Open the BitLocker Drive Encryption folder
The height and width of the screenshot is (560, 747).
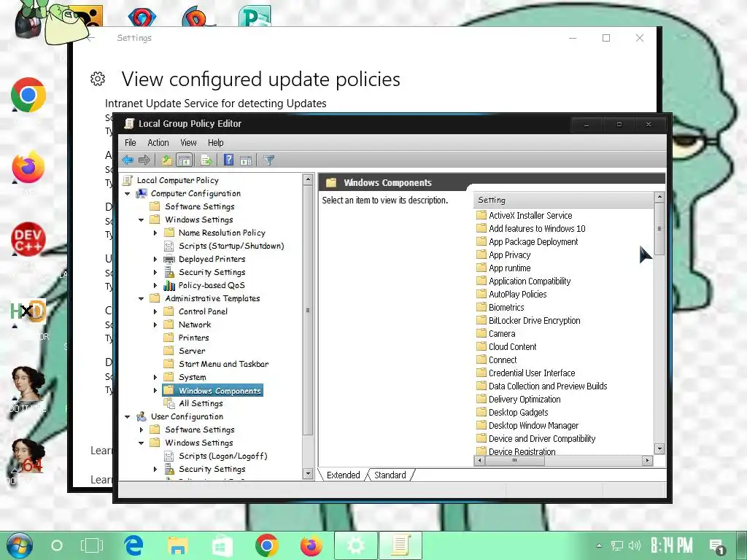coord(534,321)
